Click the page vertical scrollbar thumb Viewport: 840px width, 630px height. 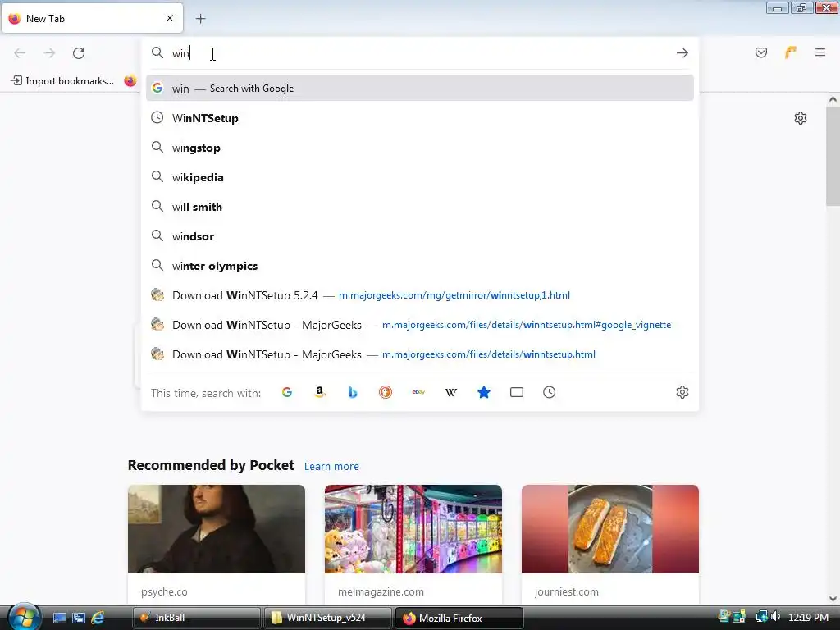point(833,155)
